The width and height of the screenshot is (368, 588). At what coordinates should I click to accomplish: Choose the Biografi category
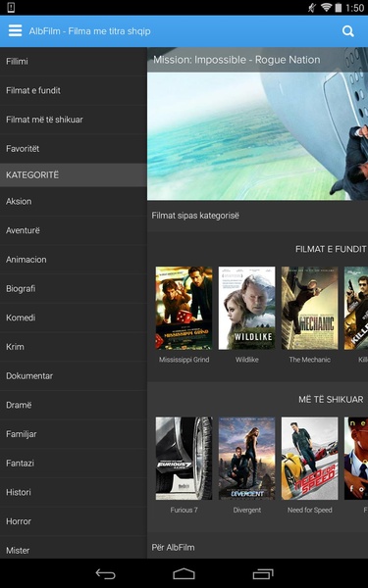pyautogui.click(x=74, y=289)
